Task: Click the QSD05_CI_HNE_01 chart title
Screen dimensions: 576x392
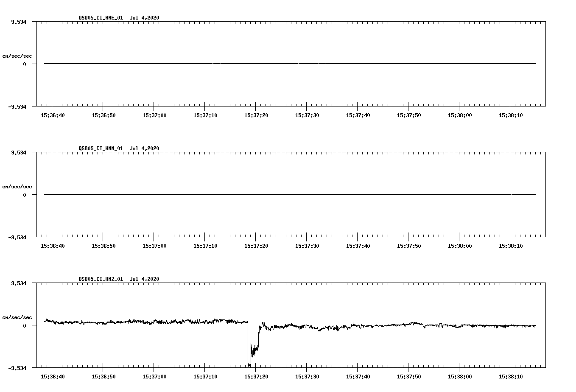Action: (119, 18)
